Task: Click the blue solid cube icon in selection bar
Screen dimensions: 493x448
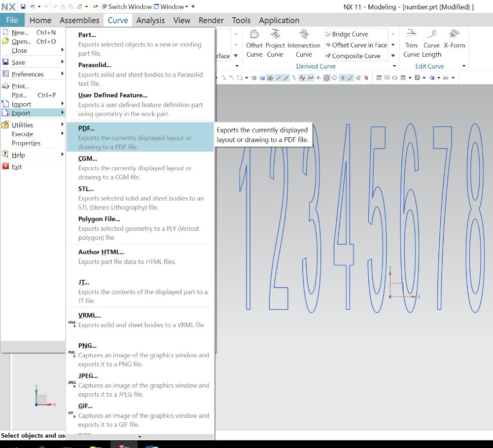Action: [262, 77]
